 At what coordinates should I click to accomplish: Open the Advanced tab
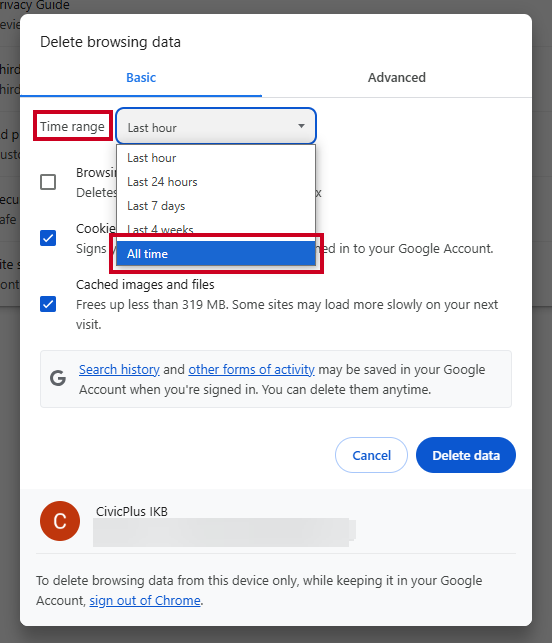pos(397,78)
